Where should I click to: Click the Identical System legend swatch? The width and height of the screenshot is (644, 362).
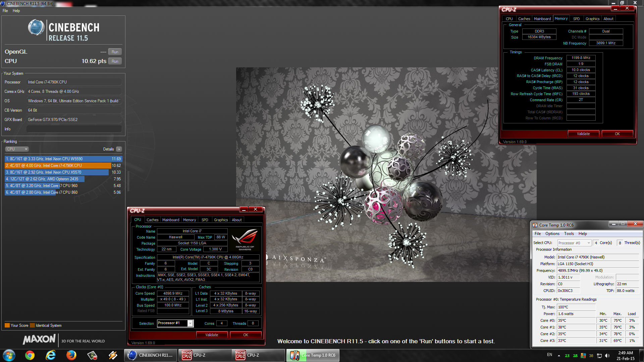coord(32,325)
